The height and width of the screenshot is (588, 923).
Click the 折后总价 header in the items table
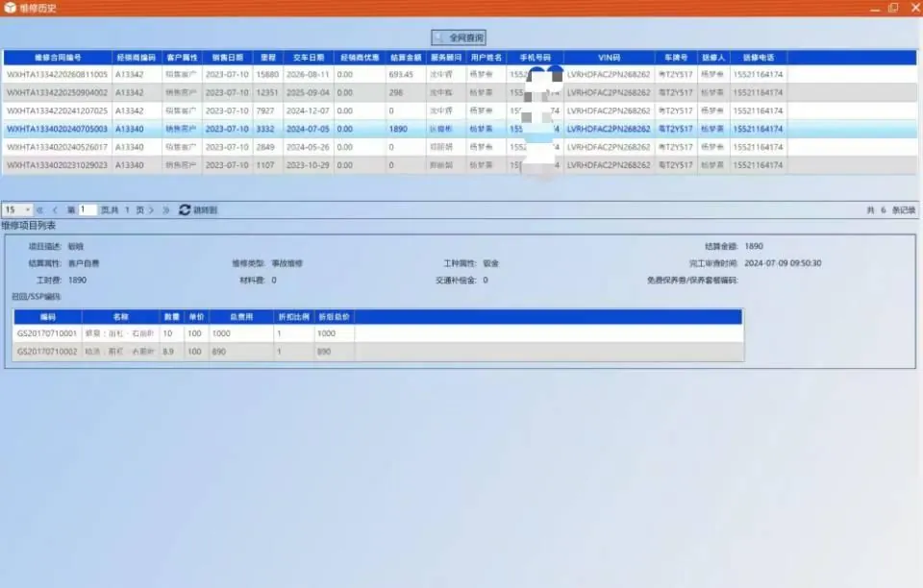coord(334,317)
